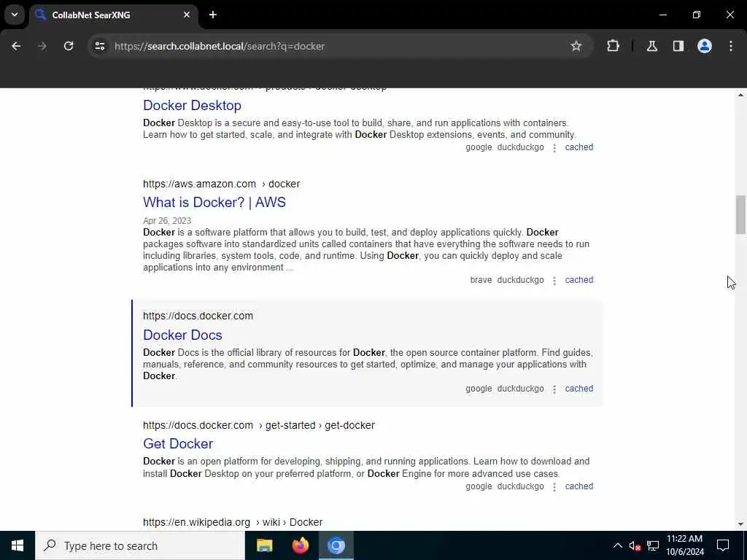Click the scrollbar down arrow
Viewport: 747px width, 560px height.
740,524
